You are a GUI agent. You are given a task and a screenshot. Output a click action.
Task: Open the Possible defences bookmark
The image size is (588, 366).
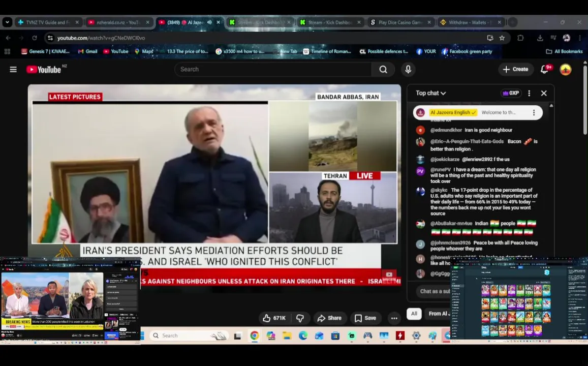[x=384, y=51]
